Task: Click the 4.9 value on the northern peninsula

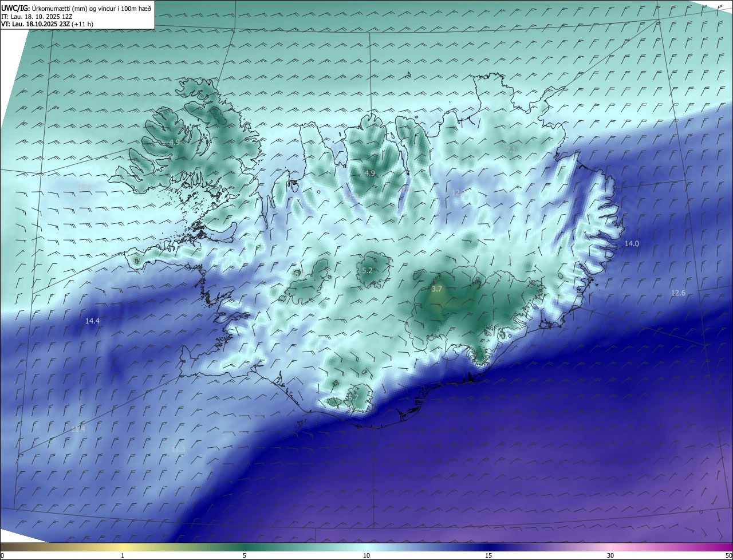Action: (370, 173)
